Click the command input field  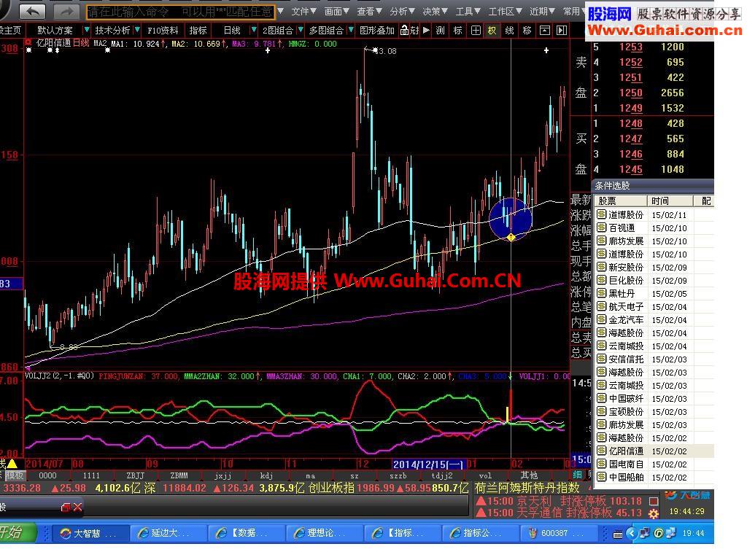pyautogui.click(x=181, y=12)
